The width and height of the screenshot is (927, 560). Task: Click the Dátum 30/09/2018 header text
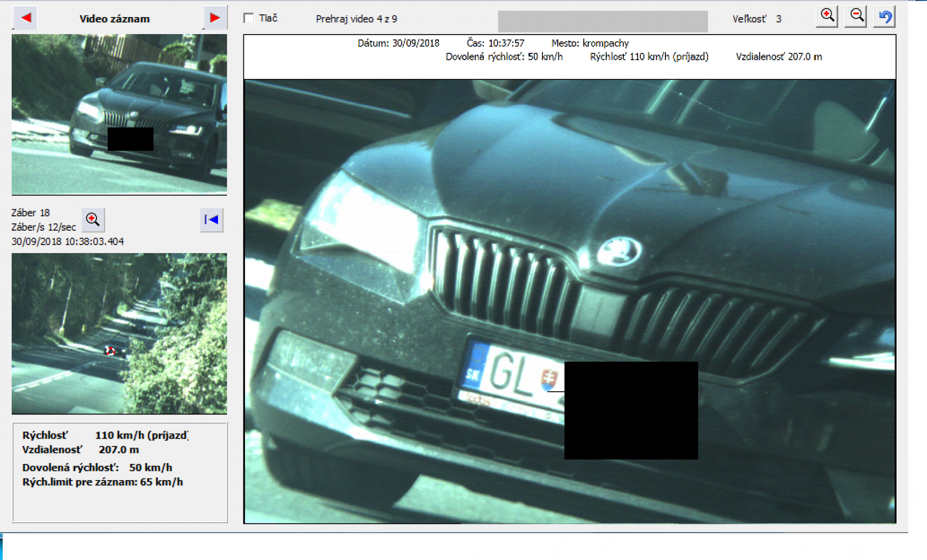point(399,43)
